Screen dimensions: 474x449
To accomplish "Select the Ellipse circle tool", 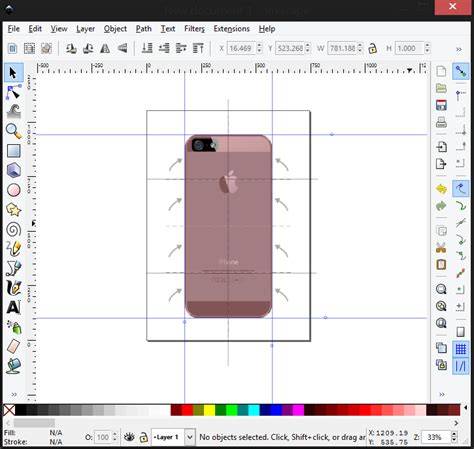I will pos(13,190).
